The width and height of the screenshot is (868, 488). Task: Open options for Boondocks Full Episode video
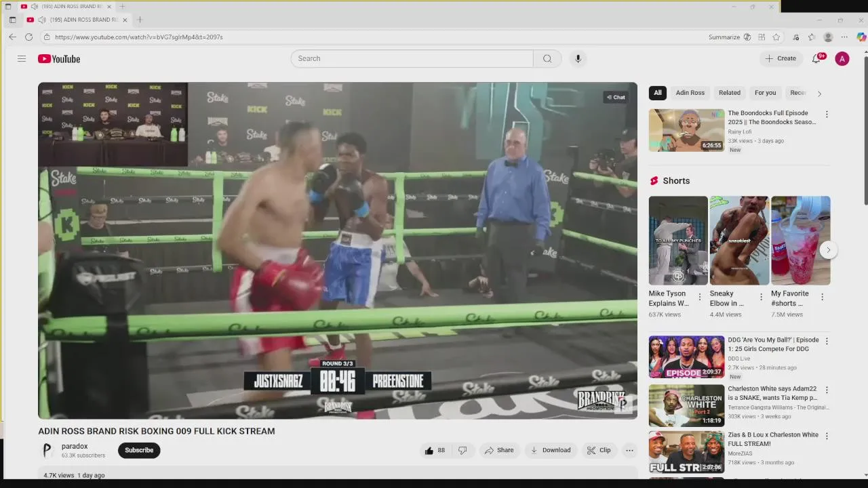827,114
